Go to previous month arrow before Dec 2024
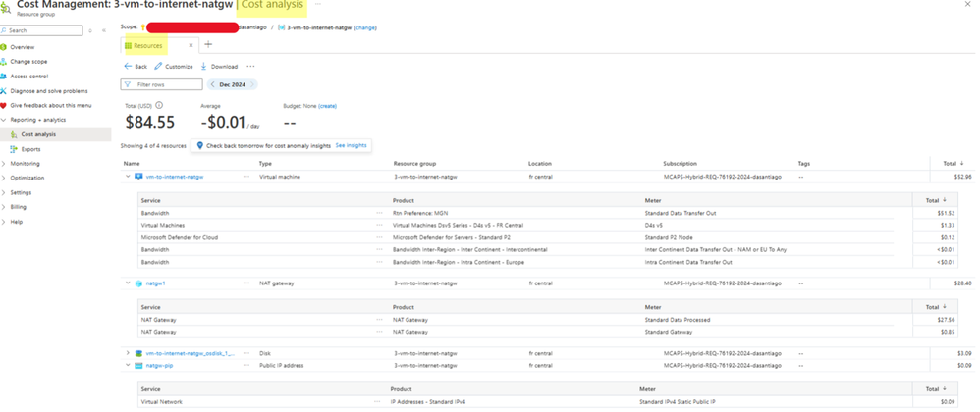 [213, 84]
